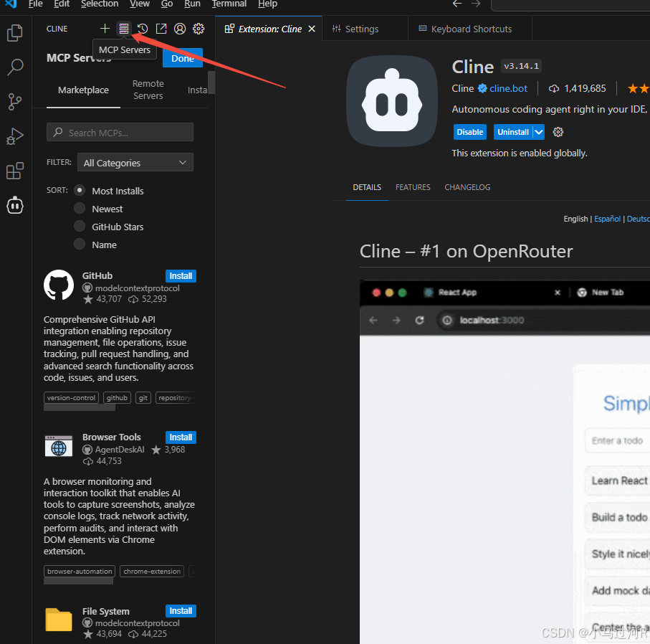Open Cline settings gear in sidebar header
Viewport: 650px width, 644px height.
click(x=199, y=29)
